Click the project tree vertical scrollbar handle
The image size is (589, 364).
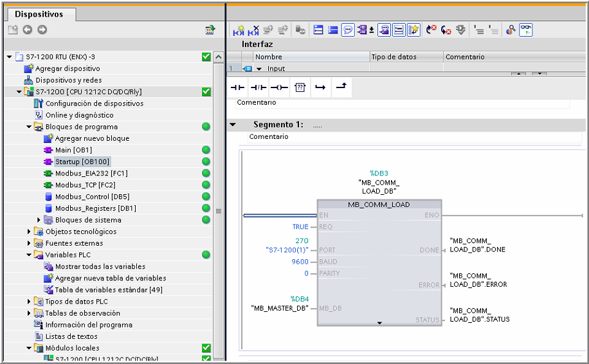tap(219, 211)
